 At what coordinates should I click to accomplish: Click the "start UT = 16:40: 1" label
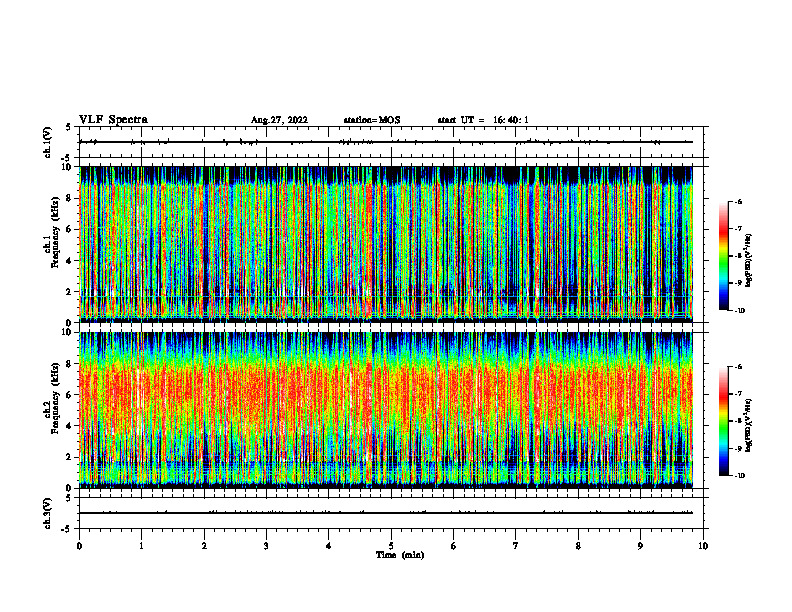(x=483, y=120)
